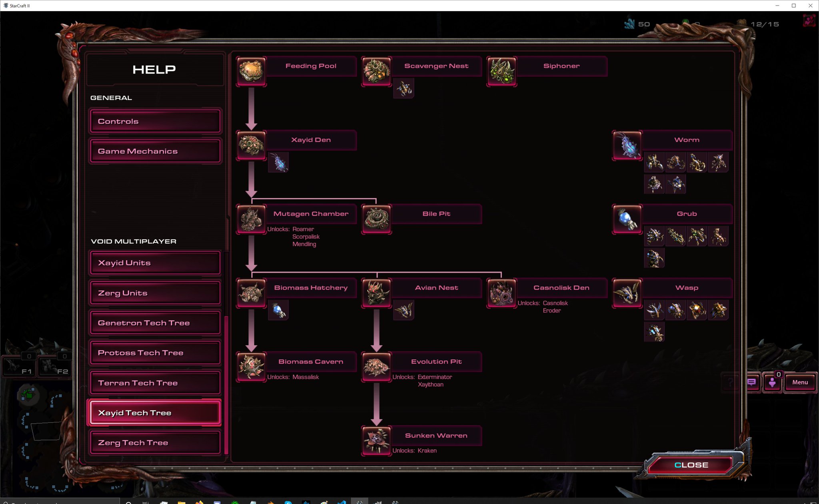Switch to the Zerg Tech Tree section
Viewport: 819px width, 504px height.
tap(155, 442)
